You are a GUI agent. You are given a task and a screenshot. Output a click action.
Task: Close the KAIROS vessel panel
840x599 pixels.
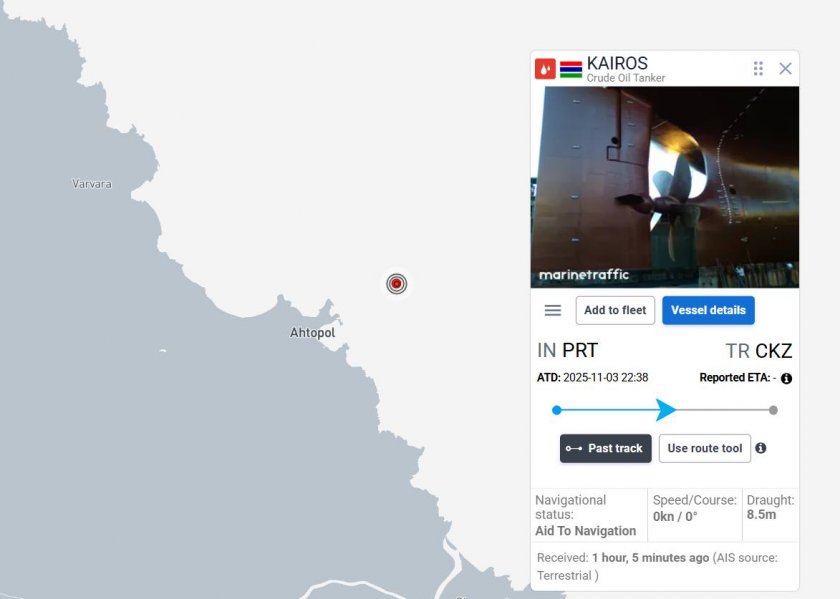point(785,69)
